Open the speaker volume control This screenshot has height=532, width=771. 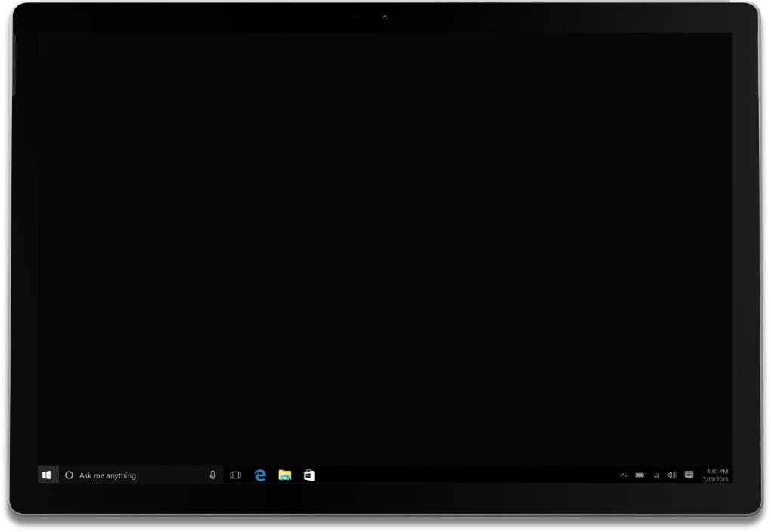coord(672,475)
